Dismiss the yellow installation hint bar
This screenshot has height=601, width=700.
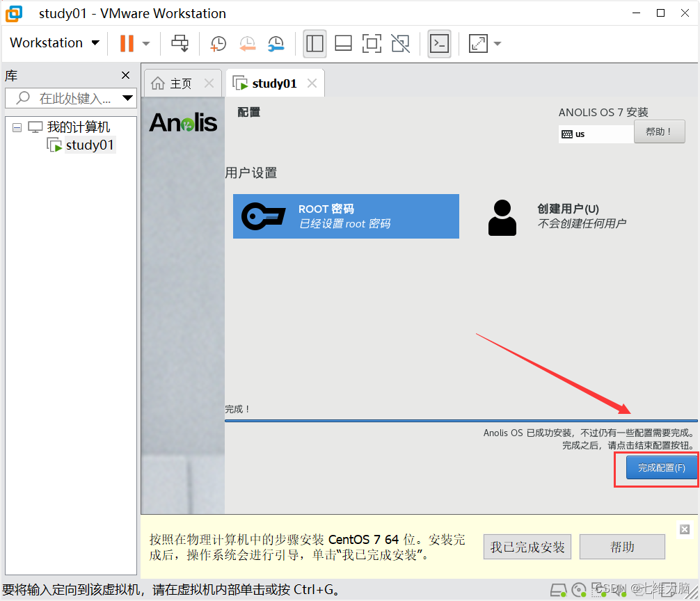point(685,529)
